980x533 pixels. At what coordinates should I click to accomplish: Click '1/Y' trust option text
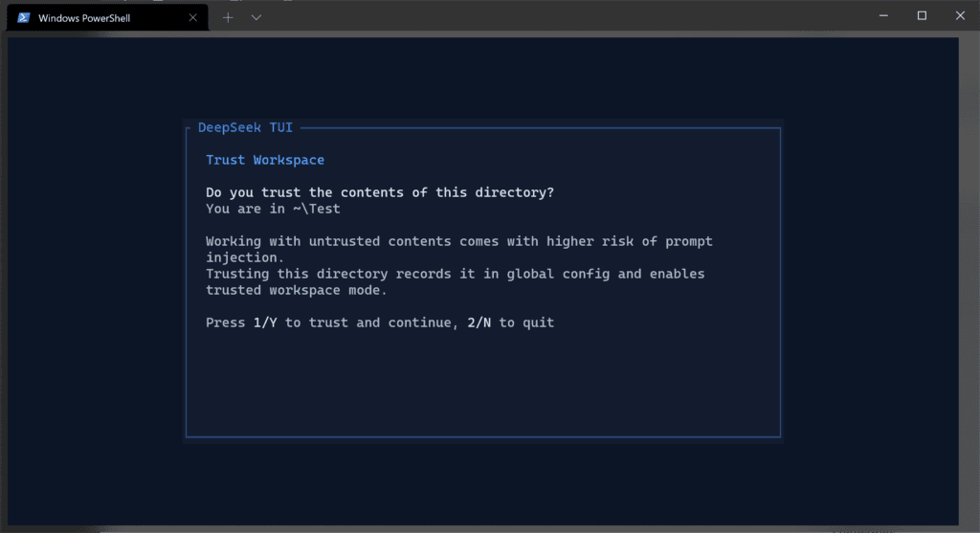265,322
